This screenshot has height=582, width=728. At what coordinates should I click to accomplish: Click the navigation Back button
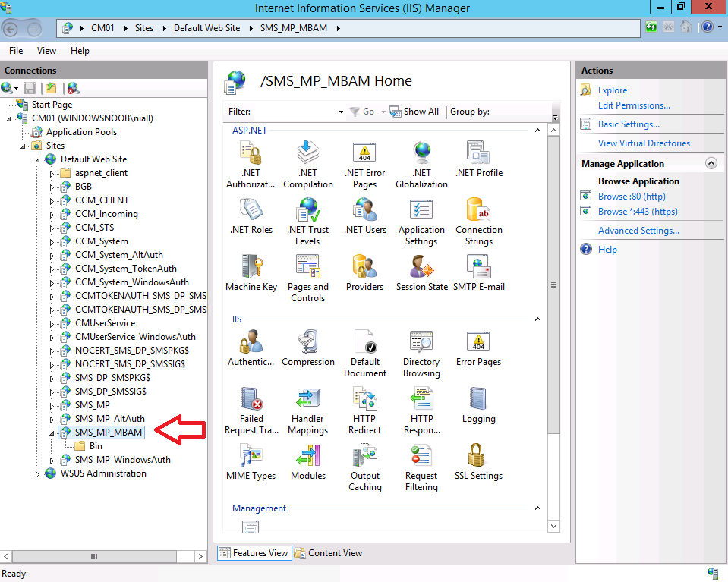[x=10, y=30]
